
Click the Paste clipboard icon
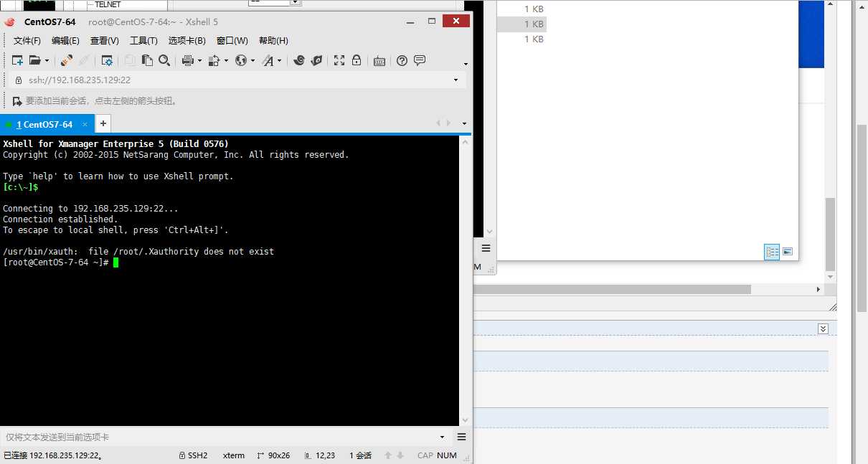pyautogui.click(x=147, y=61)
